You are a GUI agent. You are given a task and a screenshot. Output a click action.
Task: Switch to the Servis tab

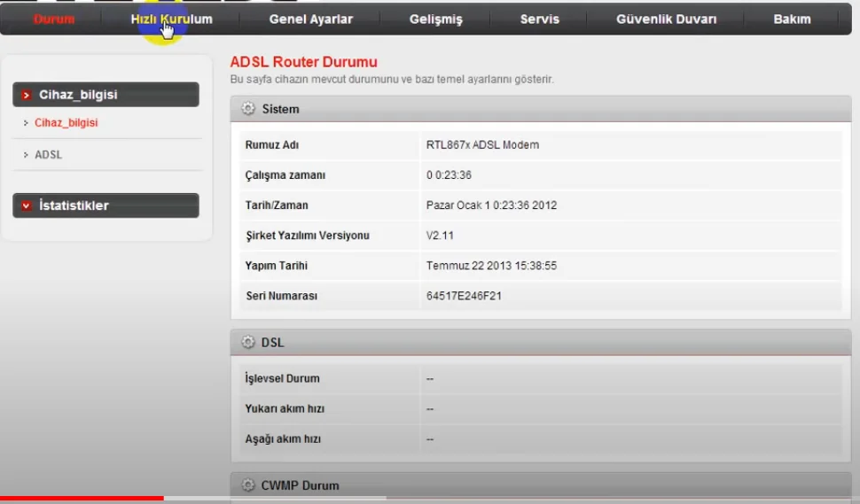[x=539, y=19]
